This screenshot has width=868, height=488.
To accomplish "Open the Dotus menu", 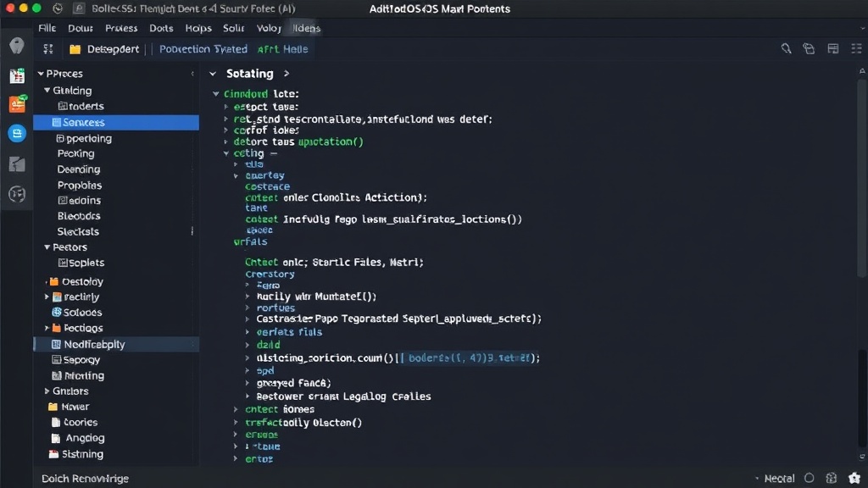I will pyautogui.click(x=81, y=28).
